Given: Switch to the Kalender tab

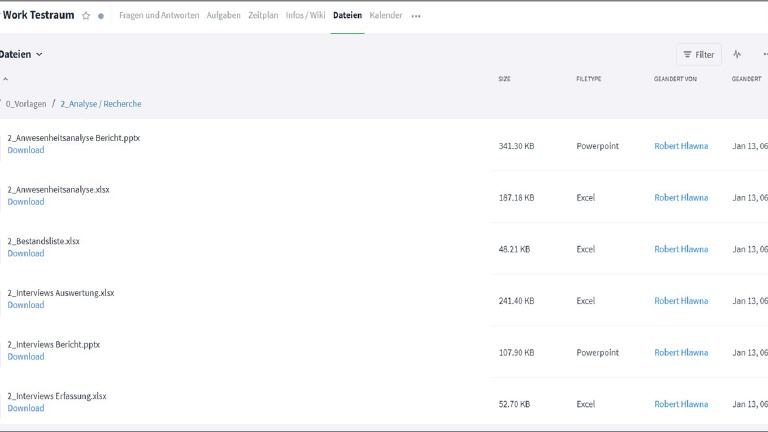Looking at the screenshot, I should [386, 16].
